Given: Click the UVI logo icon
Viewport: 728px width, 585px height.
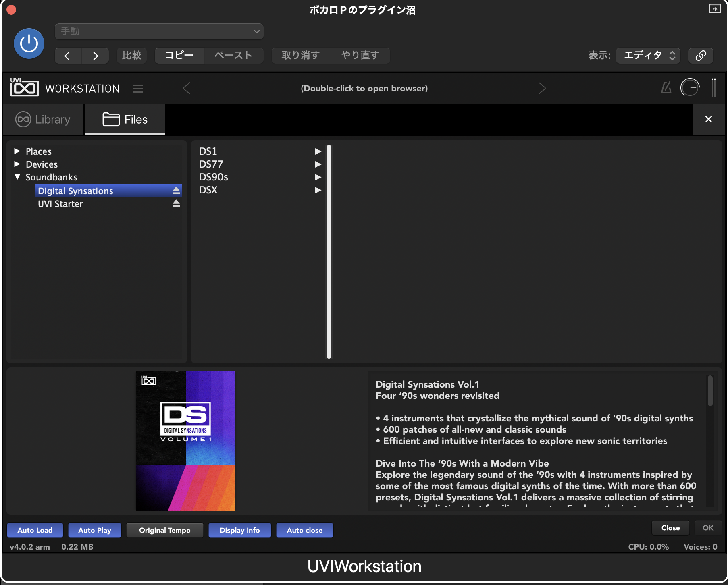Looking at the screenshot, I should tap(24, 87).
